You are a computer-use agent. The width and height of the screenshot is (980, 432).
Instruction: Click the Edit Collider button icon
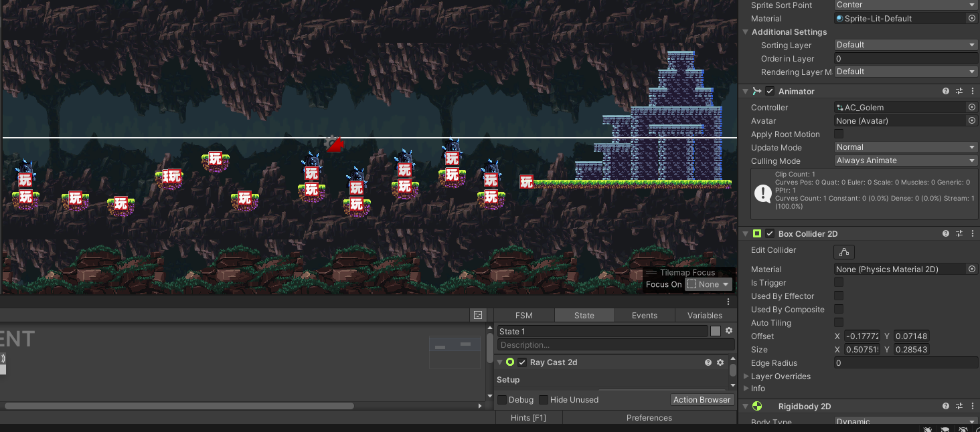coord(843,251)
